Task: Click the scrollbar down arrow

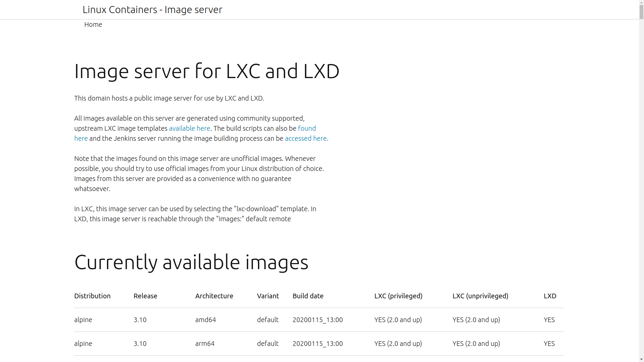Action: tap(641, 359)
